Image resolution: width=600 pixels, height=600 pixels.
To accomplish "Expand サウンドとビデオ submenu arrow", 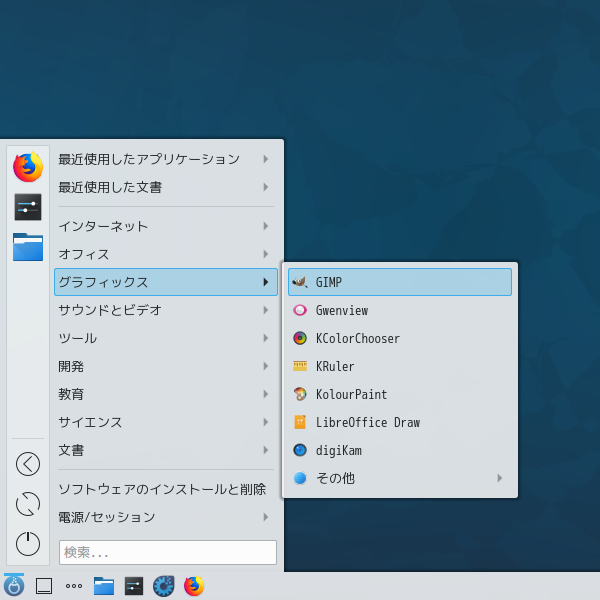I will (x=266, y=310).
